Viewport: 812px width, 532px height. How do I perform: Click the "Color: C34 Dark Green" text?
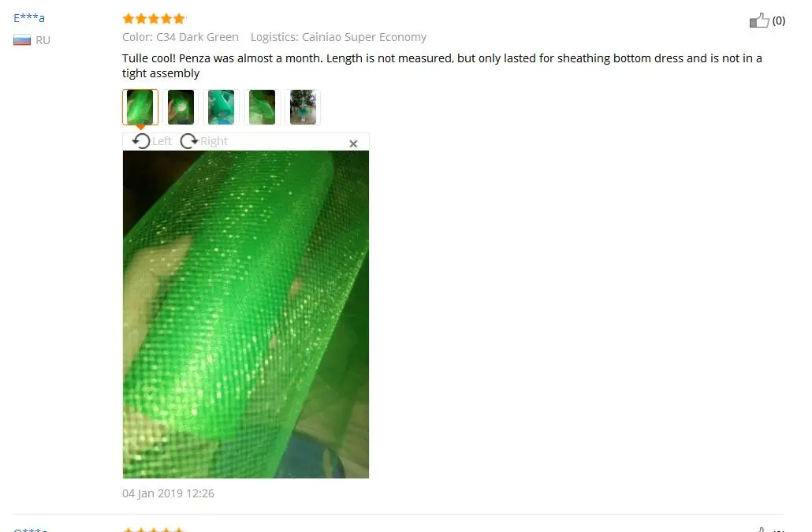coord(181,37)
